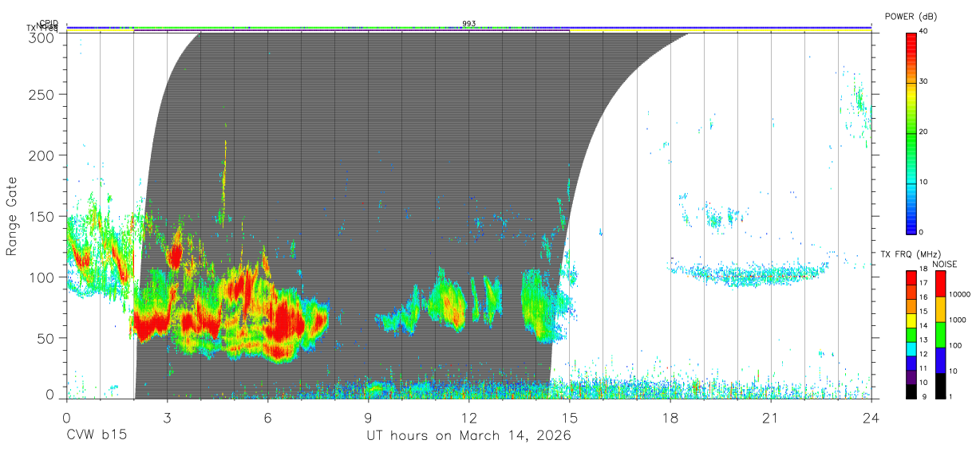Click the '6' hour tick on time axis
The height and width of the screenshot is (452, 980).
[268, 417]
